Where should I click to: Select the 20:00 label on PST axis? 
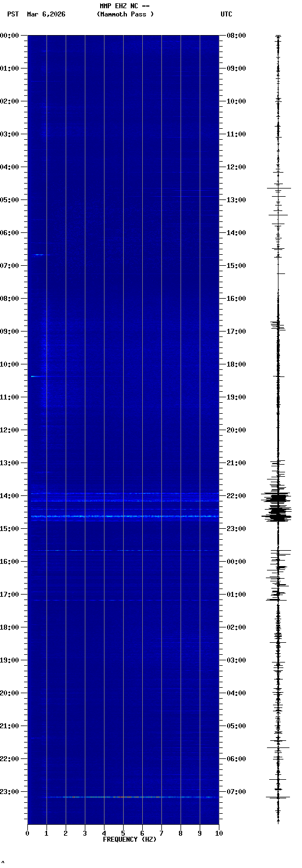[x=9, y=693]
